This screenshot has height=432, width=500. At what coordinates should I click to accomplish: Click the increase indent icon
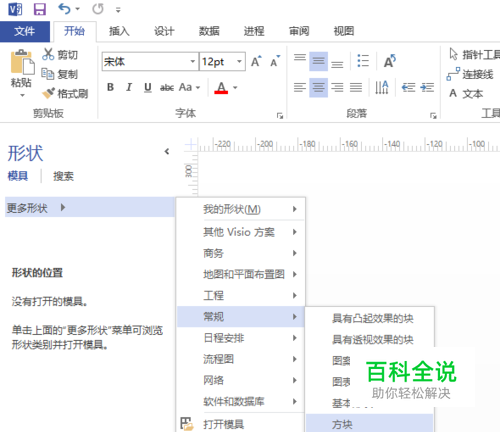(x=427, y=88)
